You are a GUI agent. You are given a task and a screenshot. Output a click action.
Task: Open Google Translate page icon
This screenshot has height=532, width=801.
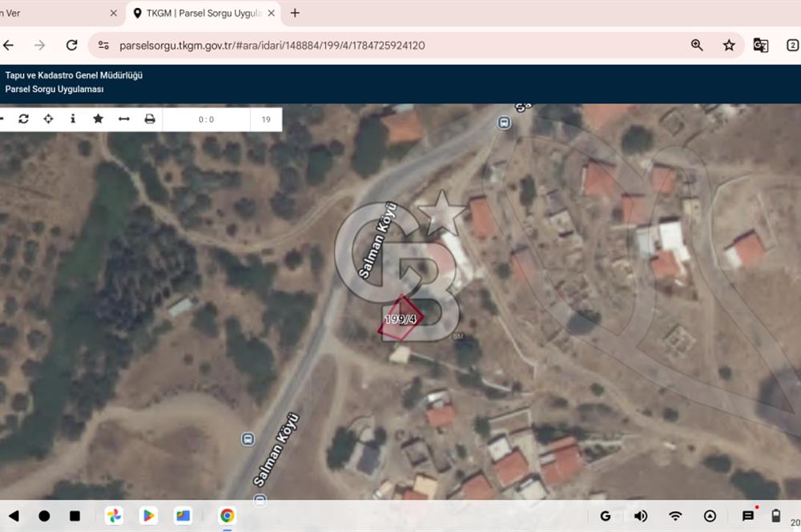click(x=761, y=46)
